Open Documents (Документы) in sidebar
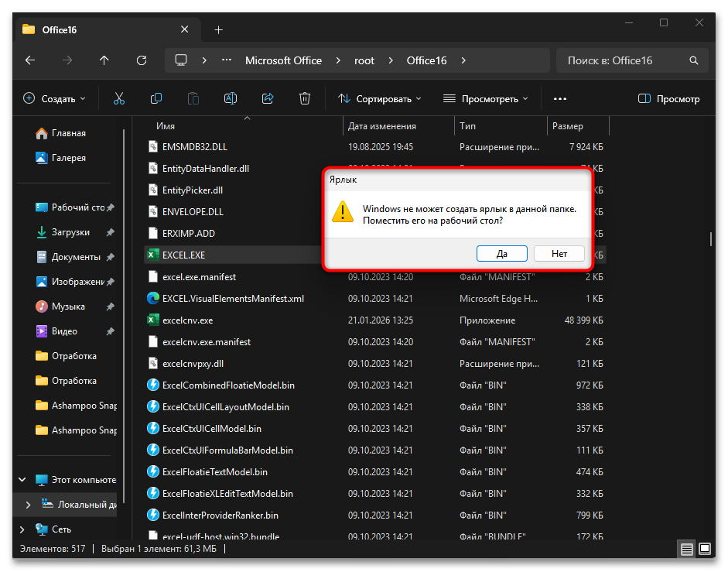Viewport: 728px width, 572px height. [70, 257]
